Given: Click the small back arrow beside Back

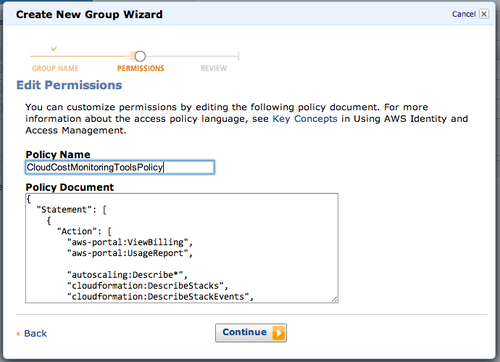Looking at the screenshot, I should [x=18, y=333].
